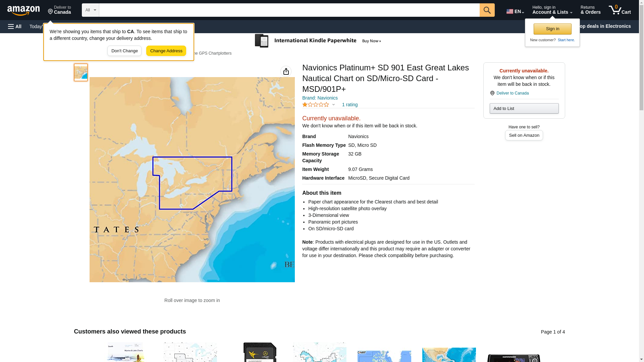Click Add to List button

pyautogui.click(x=524, y=108)
